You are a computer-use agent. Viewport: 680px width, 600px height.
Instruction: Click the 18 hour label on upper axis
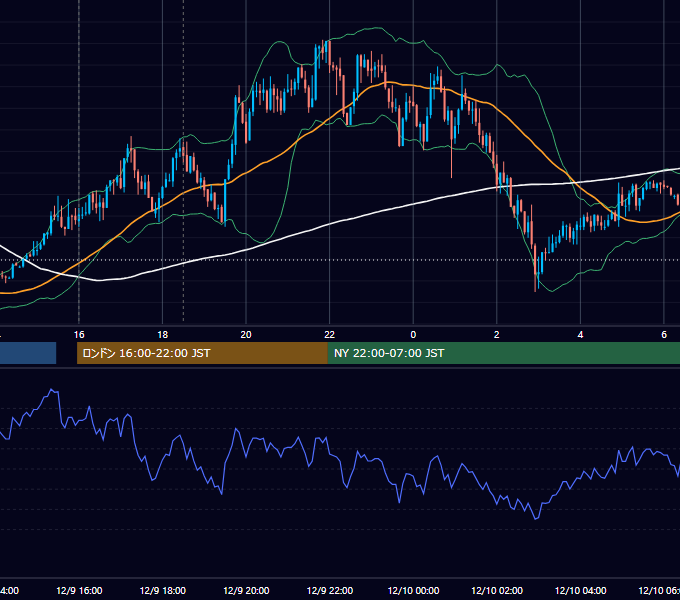point(162,335)
